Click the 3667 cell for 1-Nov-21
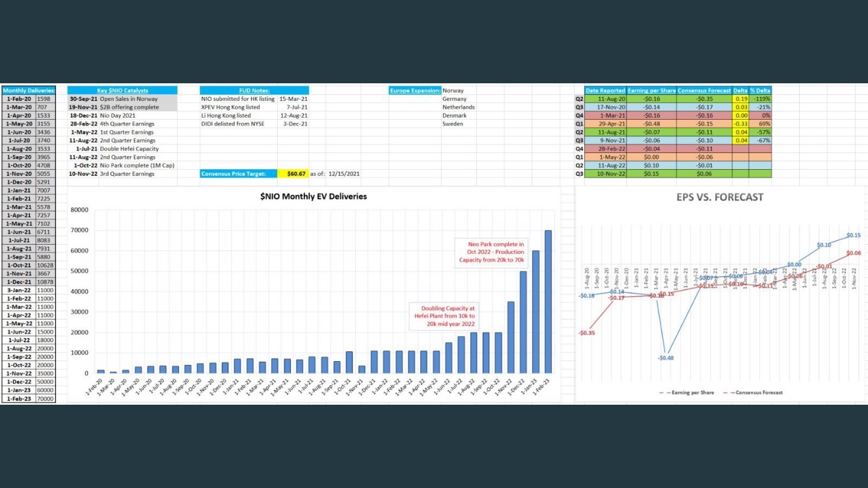868x488 pixels. pyautogui.click(x=46, y=273)
